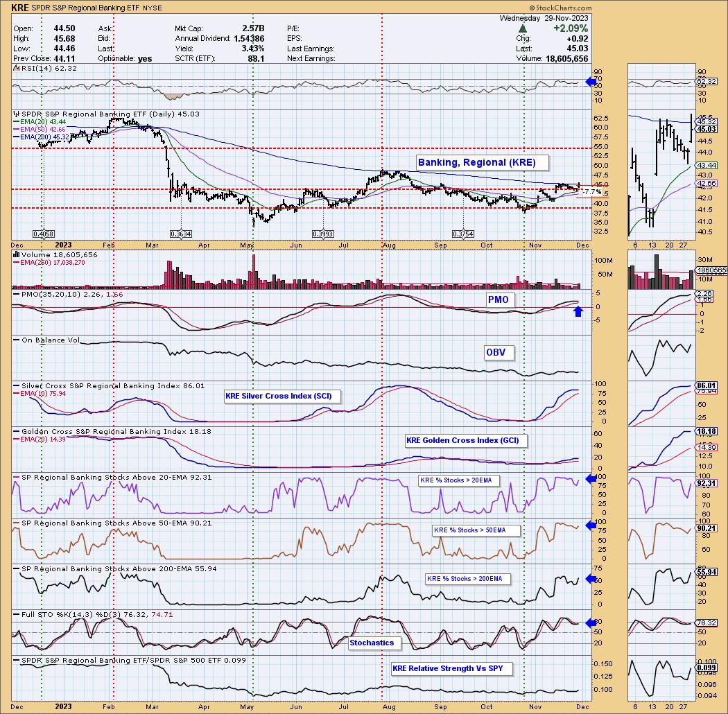Click the RSI(14) 62.32 panel label
This screenshot has height=714, width=728.
tap(45, 68)
